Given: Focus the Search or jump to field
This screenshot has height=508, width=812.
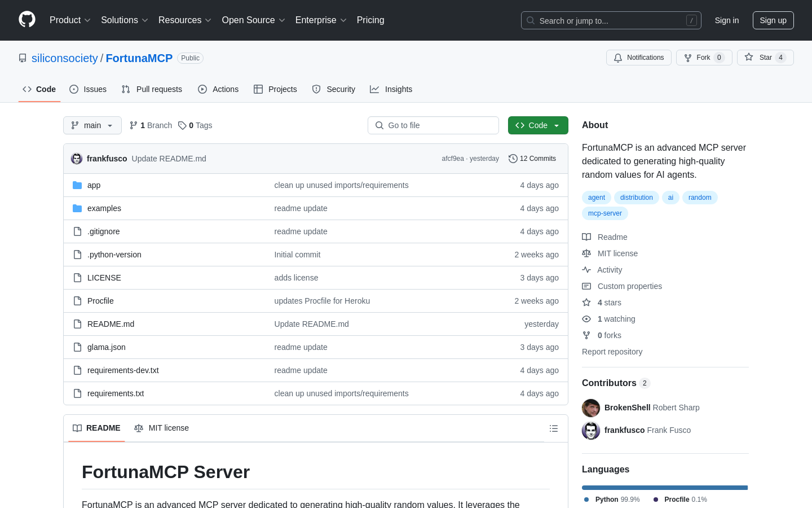Looking at the screenshot, I should 611,20.
